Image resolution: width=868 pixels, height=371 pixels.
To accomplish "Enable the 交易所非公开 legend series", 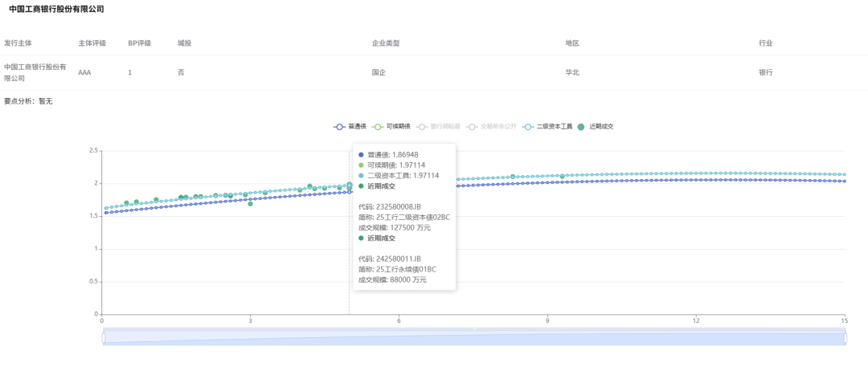I will (492, 127).
